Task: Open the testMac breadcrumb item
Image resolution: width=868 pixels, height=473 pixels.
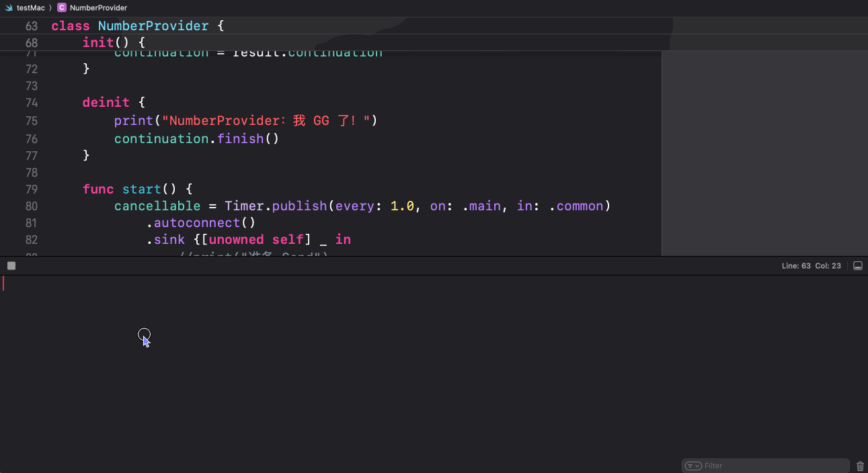Action: click(x=31, y=8)
